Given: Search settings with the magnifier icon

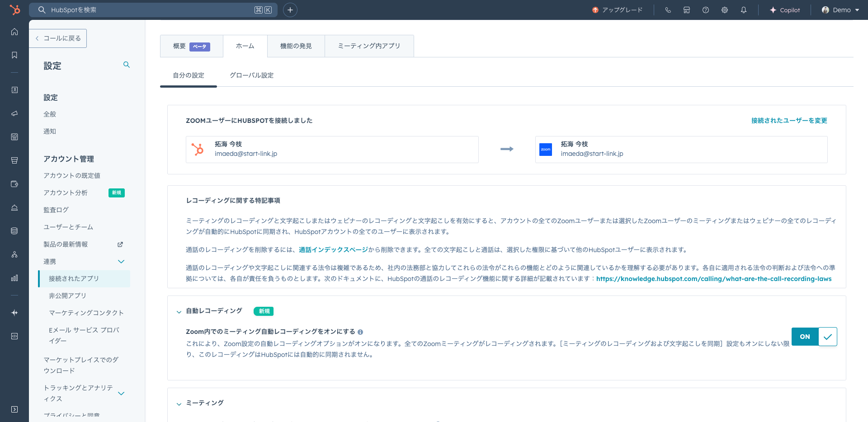Looking at the screenshot, I should pos(127,65).
